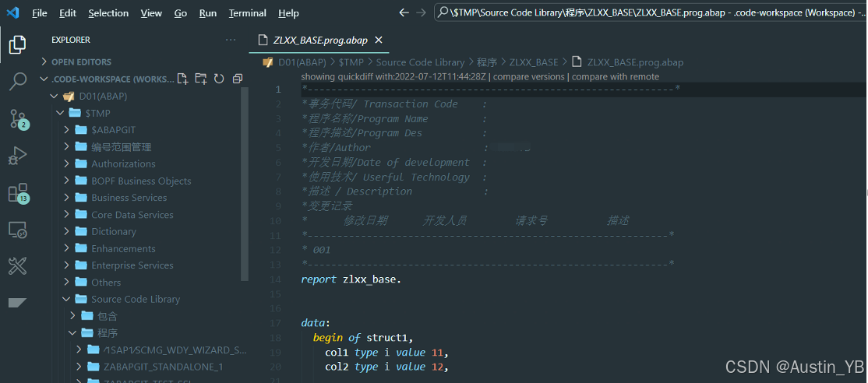
Task: Open the Extensions view icon
Action: (17, 192)
